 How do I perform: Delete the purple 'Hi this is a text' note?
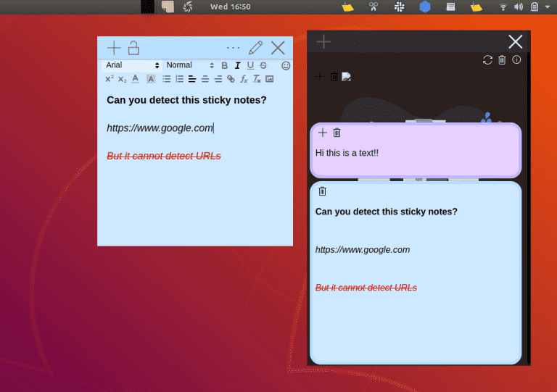tap(337, 133)
